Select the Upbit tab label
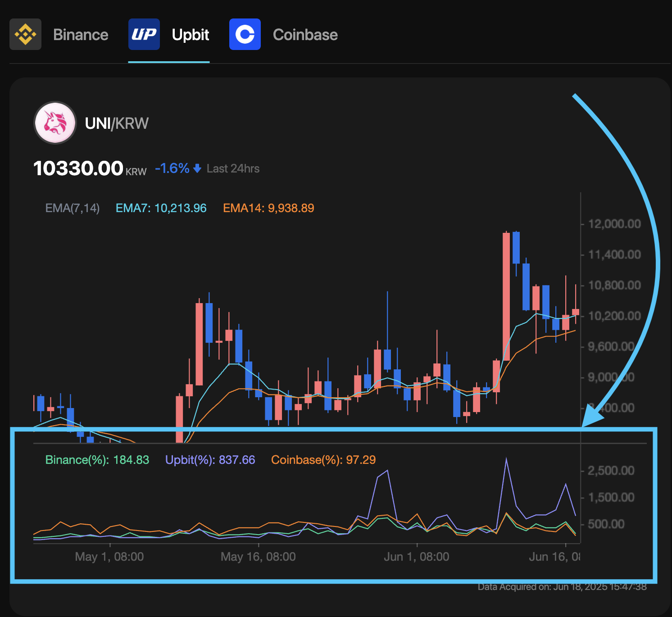The width and height of the screenshot is (672, 617). [x=191, y=35]
